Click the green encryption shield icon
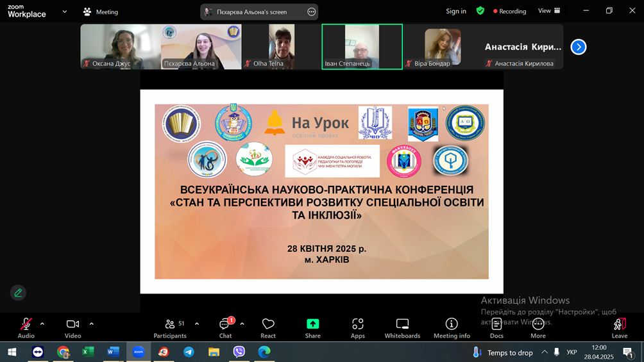 pos(480,11)
